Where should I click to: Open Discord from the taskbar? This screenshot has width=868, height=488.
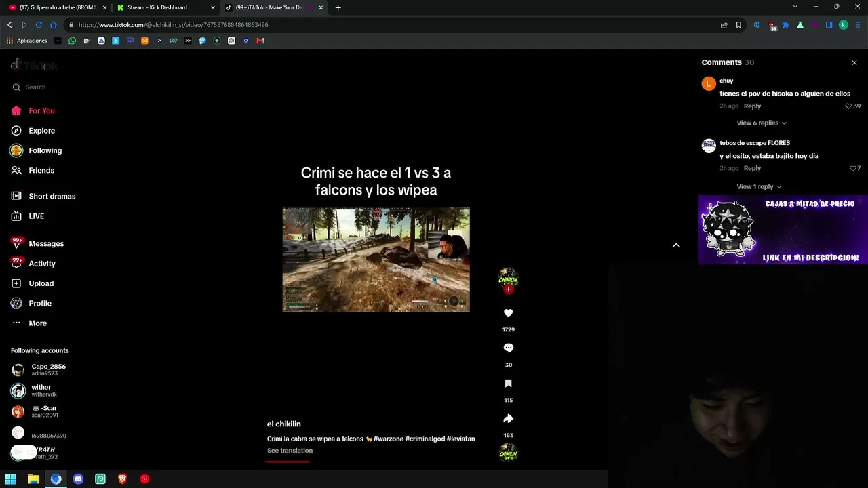tap(78, 479)
